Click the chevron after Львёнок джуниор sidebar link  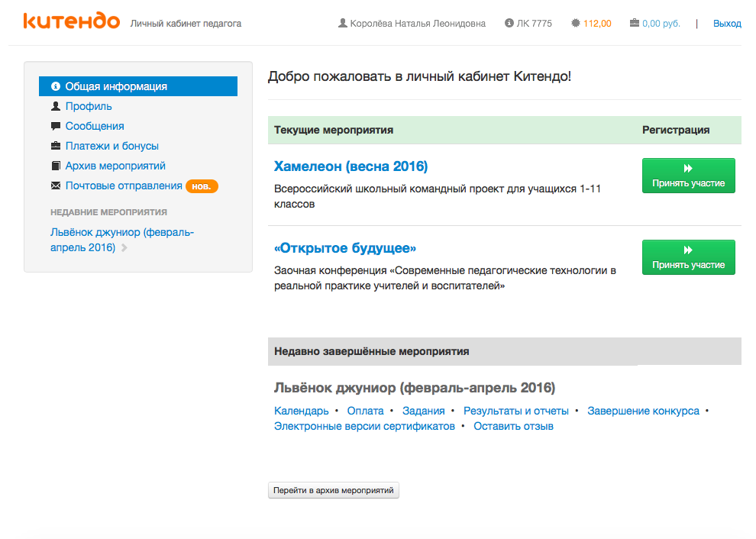tap(124, 248)
